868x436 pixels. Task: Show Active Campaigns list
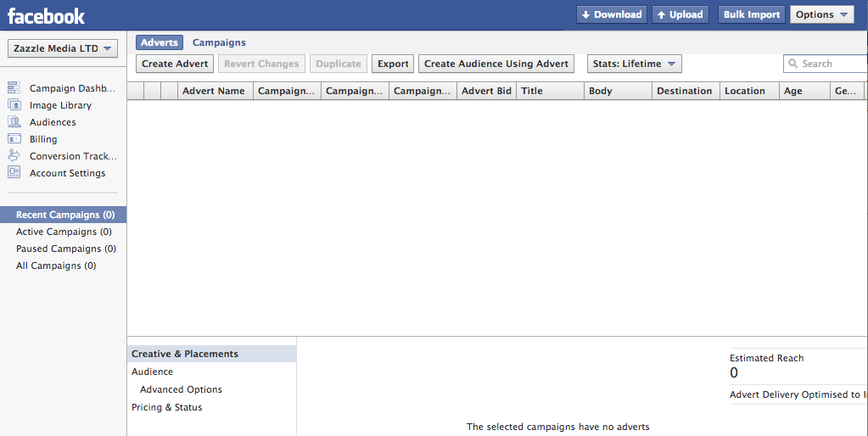click(64, 232)
